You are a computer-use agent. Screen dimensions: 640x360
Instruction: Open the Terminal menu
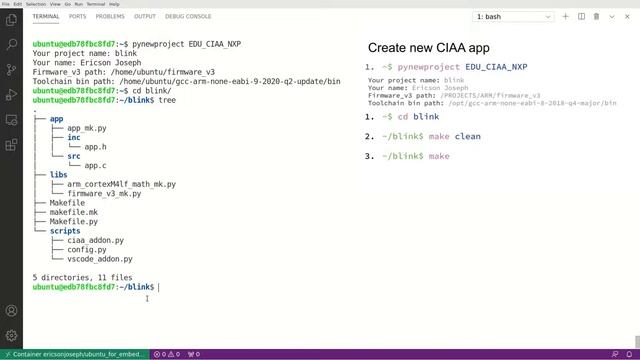96,4
